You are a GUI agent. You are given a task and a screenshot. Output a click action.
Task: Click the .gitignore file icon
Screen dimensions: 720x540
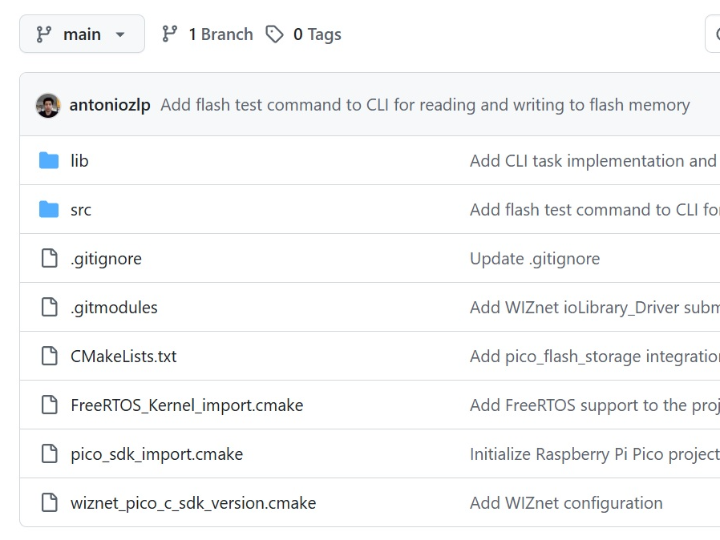click(49, 258)
